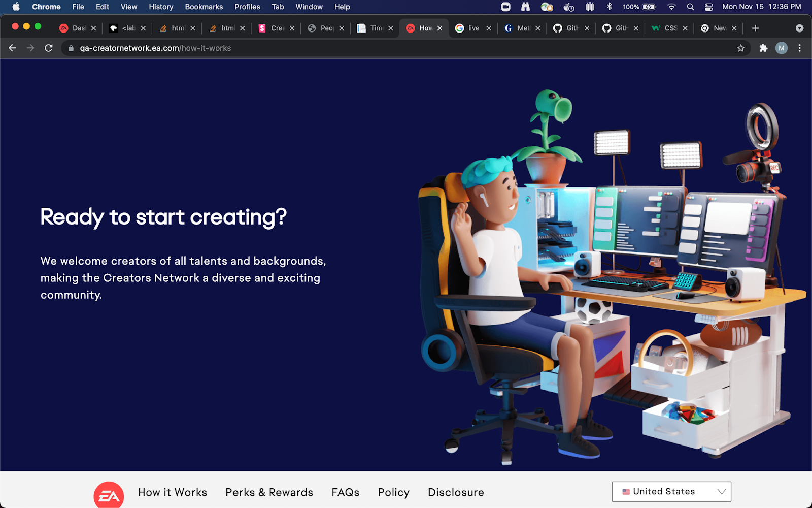This screenshot has width=812, height=508.
Task: Open Chrome three-dot menu
Action: point(800,48)
